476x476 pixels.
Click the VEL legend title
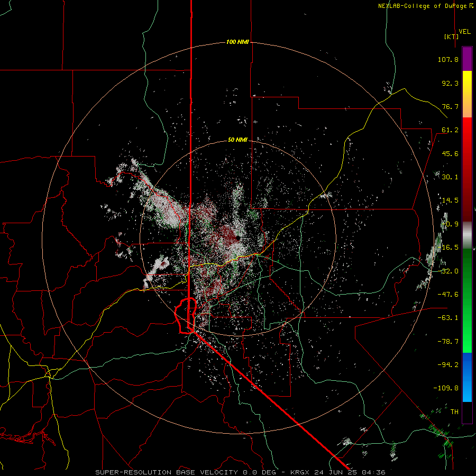(464, 32)
